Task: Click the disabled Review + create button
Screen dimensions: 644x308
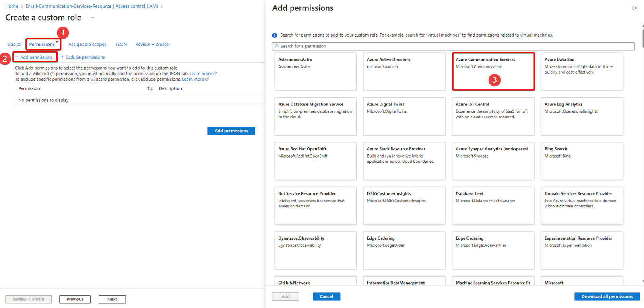Action: pos(28,299)
